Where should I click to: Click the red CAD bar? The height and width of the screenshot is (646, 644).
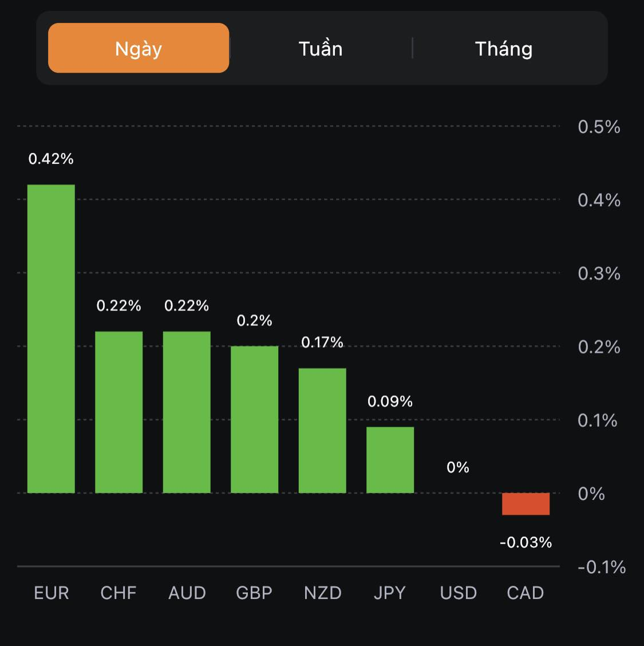point(526,504)
